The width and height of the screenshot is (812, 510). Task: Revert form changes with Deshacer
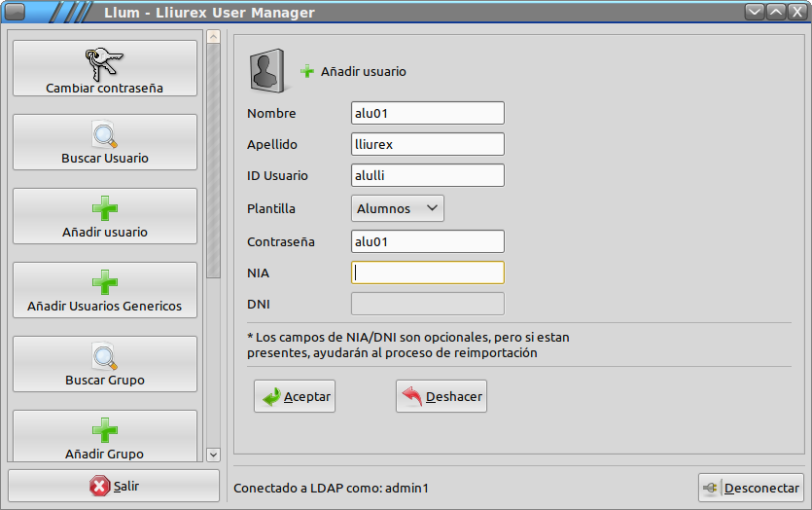441,396
